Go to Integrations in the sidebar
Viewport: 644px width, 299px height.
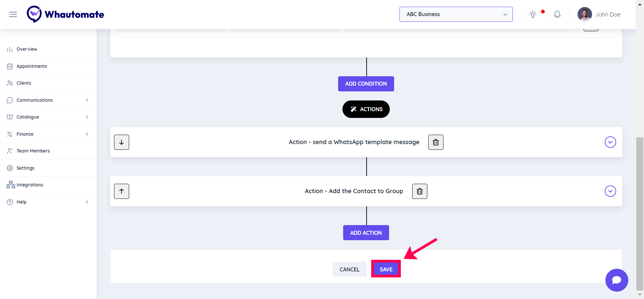30,185
